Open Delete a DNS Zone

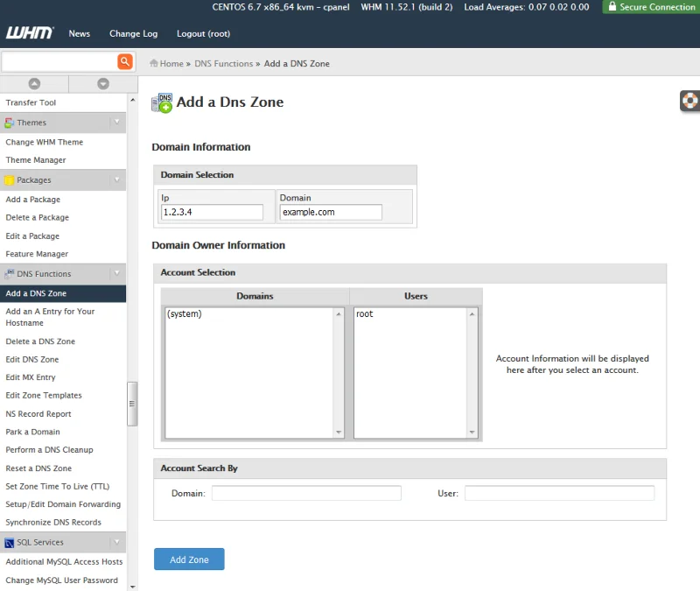coord(40,341)
